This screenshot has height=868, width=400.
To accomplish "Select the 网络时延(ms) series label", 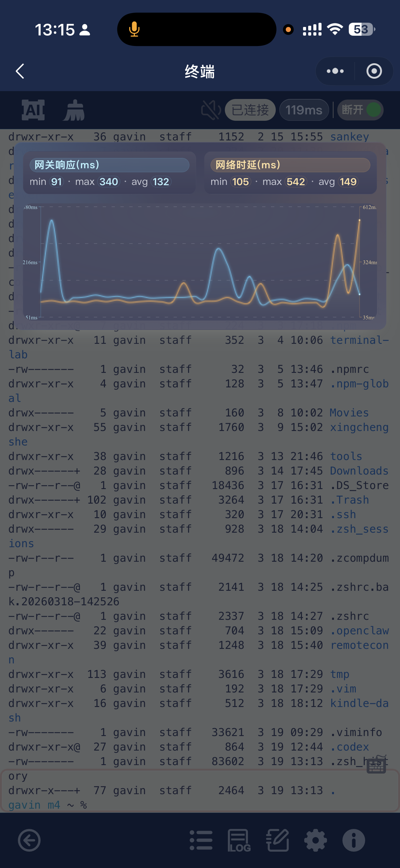I will click(x=290, y=165).
